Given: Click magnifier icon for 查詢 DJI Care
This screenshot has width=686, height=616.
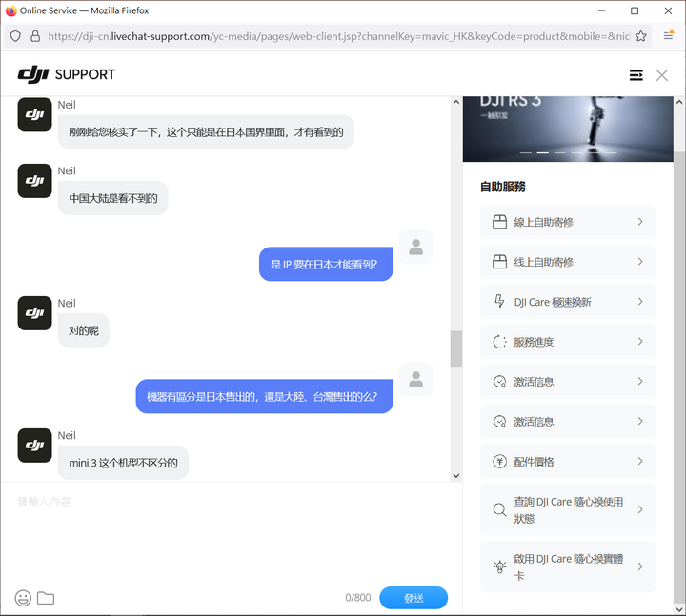Looking at the screenshot, I should [499, 509].
